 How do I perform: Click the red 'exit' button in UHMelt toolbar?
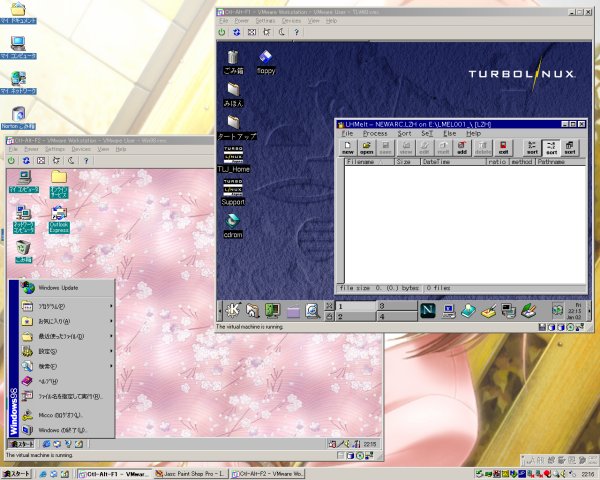point(504,148)
